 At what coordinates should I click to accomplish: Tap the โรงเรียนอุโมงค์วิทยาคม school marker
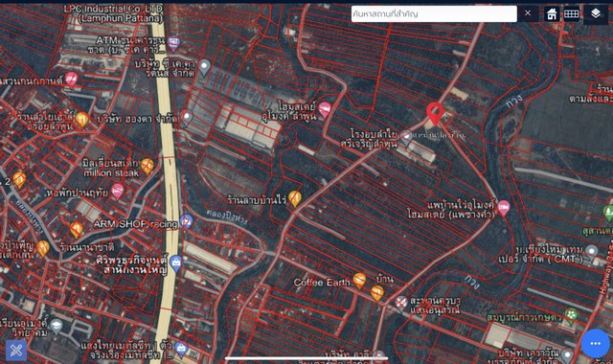57,327
